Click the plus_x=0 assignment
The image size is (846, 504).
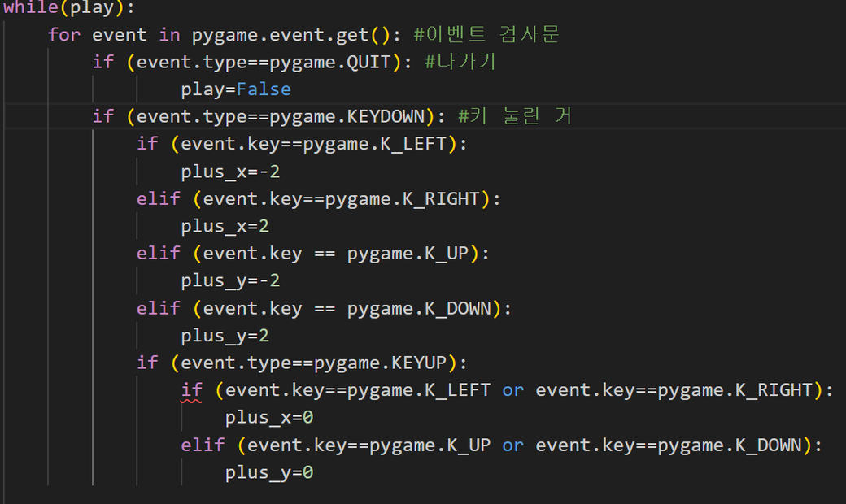click(269, 418)
